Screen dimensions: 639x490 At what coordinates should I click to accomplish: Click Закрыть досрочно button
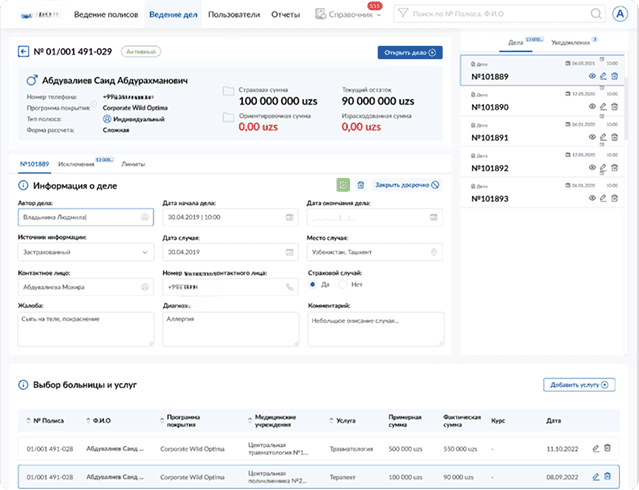(407, 185)
